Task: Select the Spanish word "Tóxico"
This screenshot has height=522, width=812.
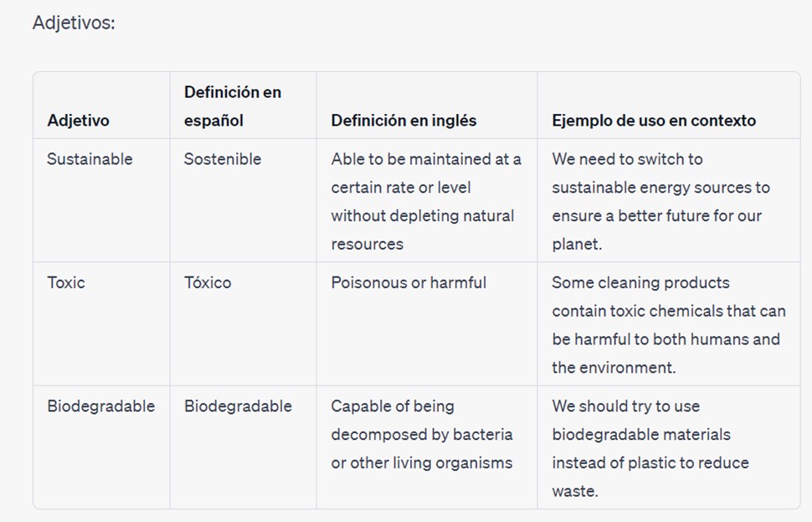Action: 208,282
